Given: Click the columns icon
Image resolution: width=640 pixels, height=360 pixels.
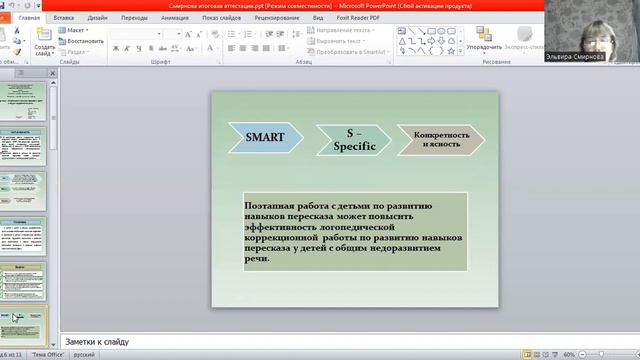Looking at the screenshot, I should click(x=282, y=48).
